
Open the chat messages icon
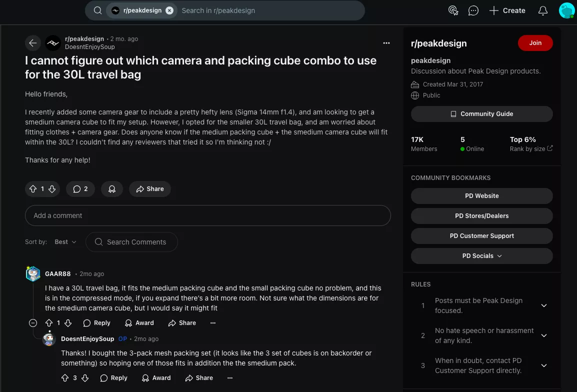click(473, 10)
